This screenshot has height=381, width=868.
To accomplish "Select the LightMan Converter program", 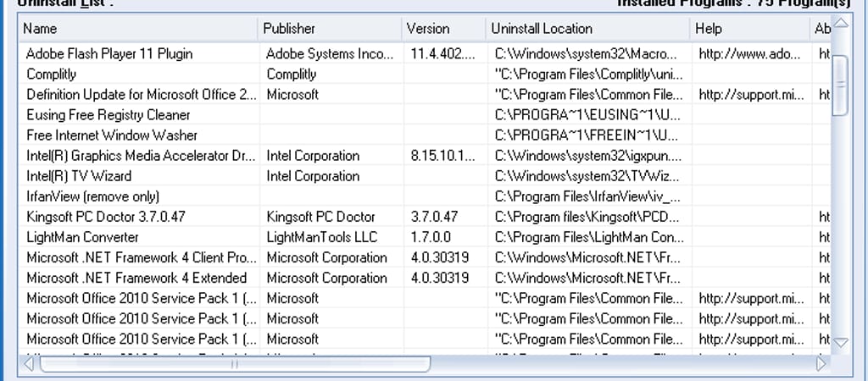I will point(82,237).
